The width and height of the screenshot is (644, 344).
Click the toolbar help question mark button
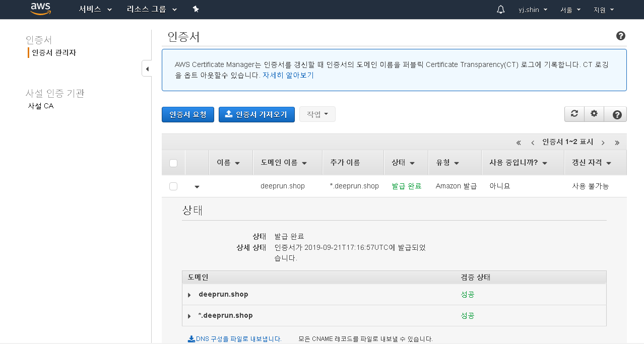tap(617, 114)
